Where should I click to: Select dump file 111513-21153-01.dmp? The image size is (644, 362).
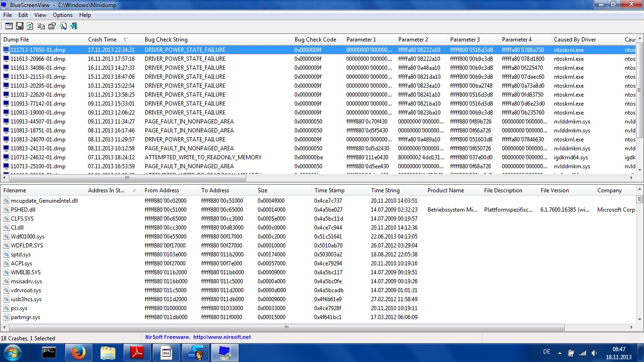(38, 77)
